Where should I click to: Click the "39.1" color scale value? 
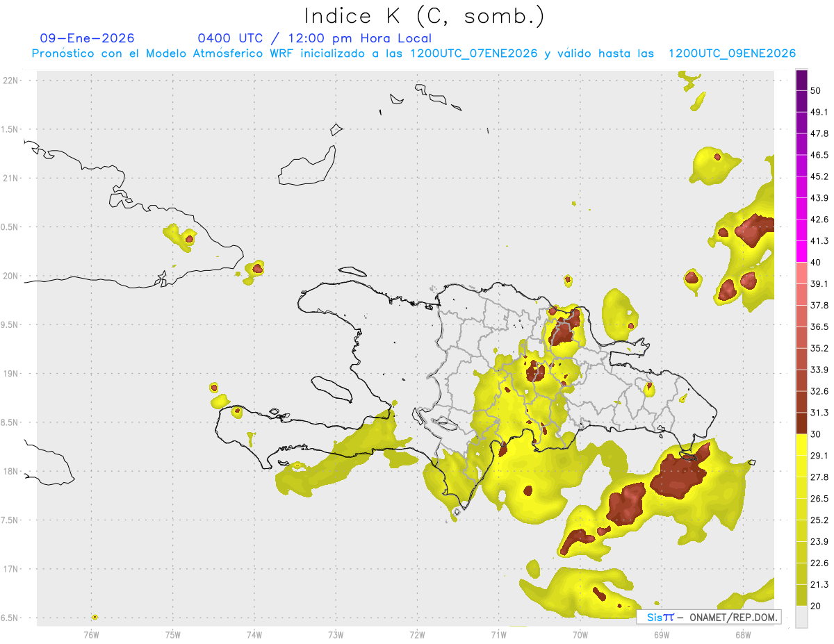click(x=819, y=284)
